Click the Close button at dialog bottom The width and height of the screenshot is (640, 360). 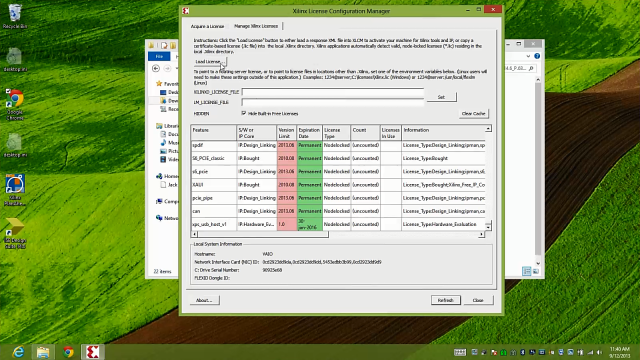pos(478,300)
